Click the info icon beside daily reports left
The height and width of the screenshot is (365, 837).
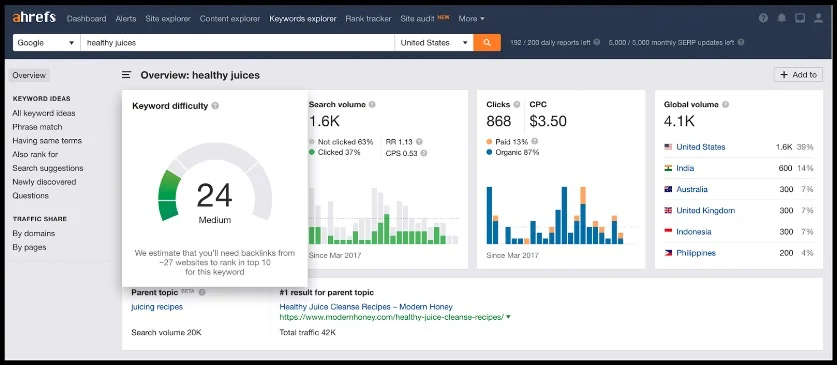coord(597,42)
